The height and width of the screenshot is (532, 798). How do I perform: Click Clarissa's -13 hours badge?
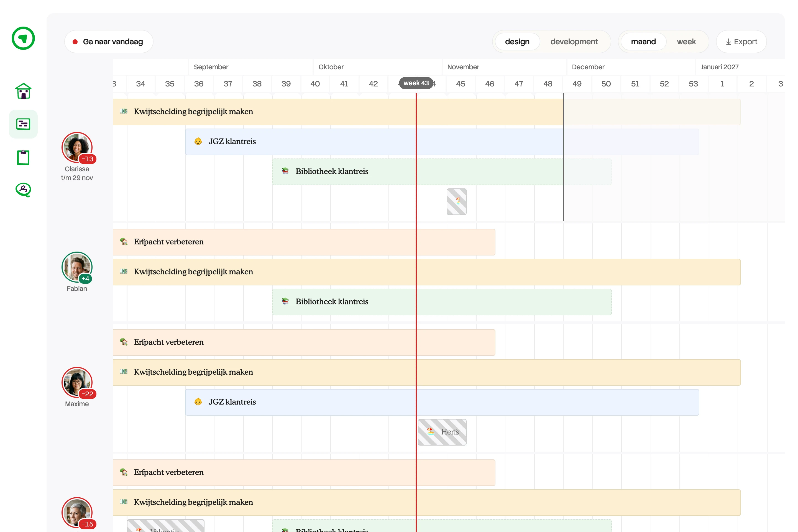[87, 159]
